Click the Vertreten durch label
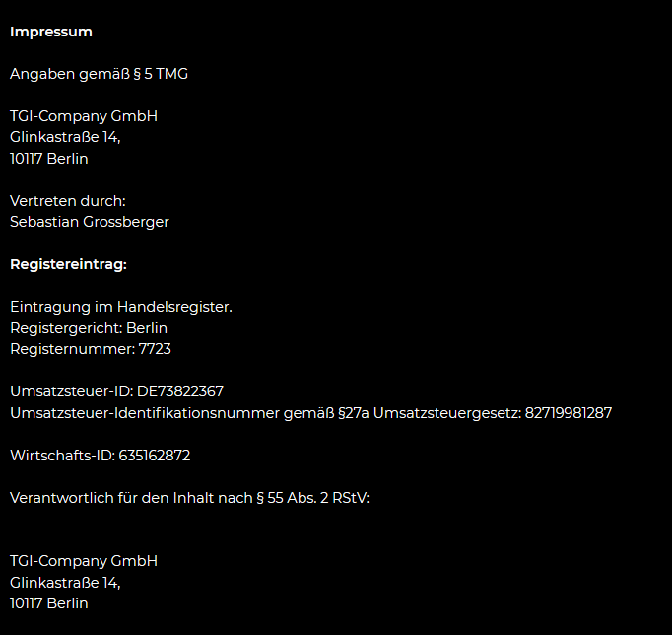 pyautogui.click(x=68, y=201)
